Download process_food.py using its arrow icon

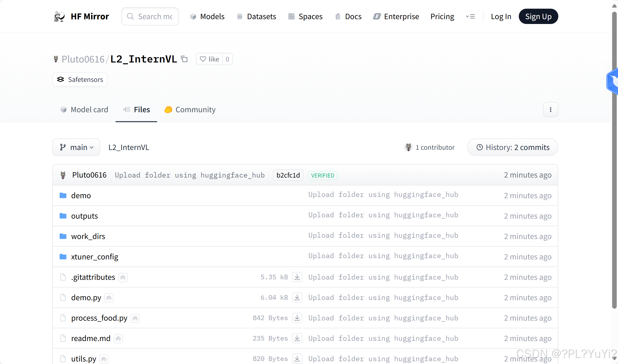[297, 318]
